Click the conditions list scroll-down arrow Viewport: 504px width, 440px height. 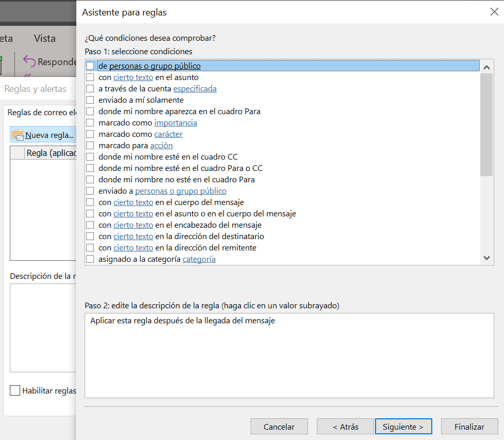(x=486, y=258)
